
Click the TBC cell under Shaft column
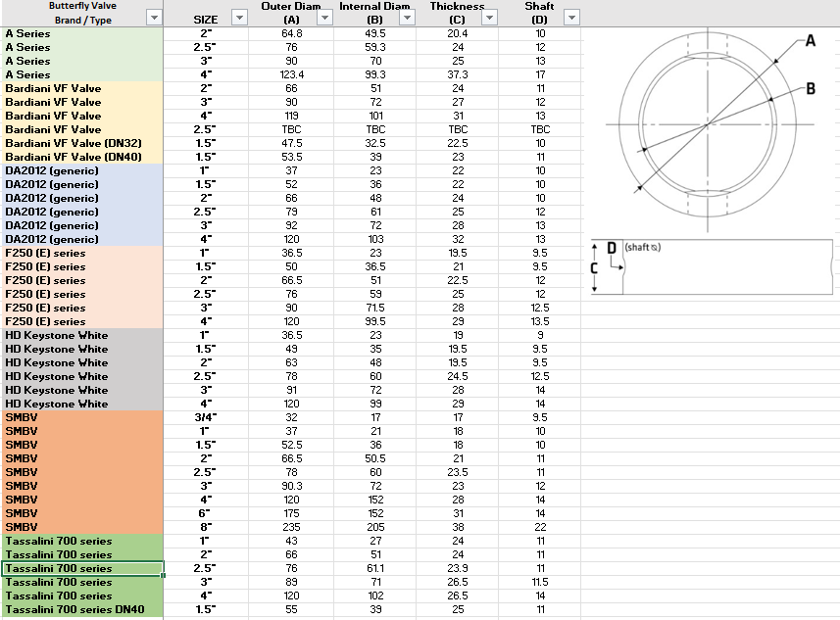(x=540, y=129)
